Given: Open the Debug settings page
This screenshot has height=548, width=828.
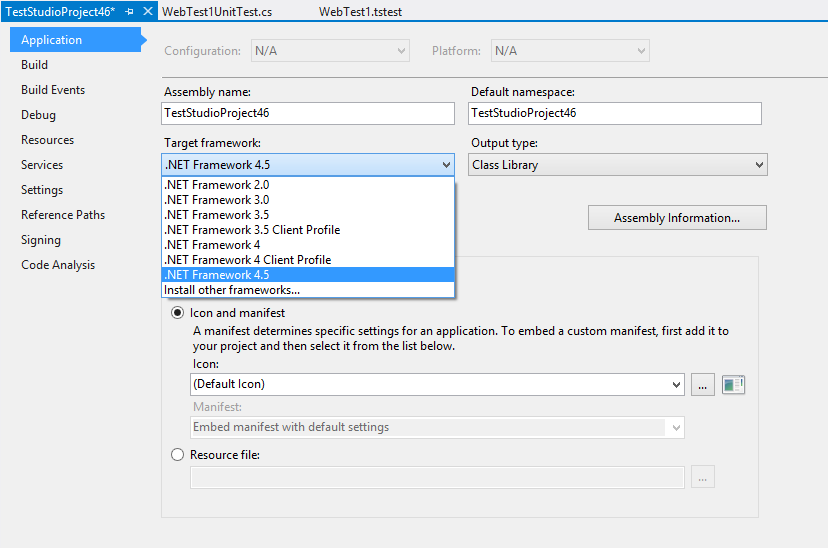Looking at the screenshot, I should pos(38,115).
